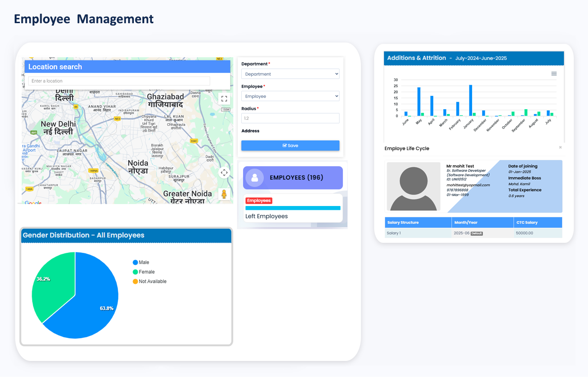Screen dimensions: 588x377
Task: Click the employee profile photo placeholder
Action: click(x=413, y=186)
